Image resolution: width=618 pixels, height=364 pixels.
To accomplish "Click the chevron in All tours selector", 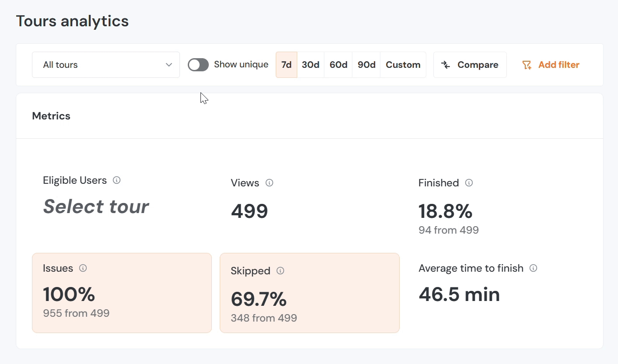I will tap(169, 65).
